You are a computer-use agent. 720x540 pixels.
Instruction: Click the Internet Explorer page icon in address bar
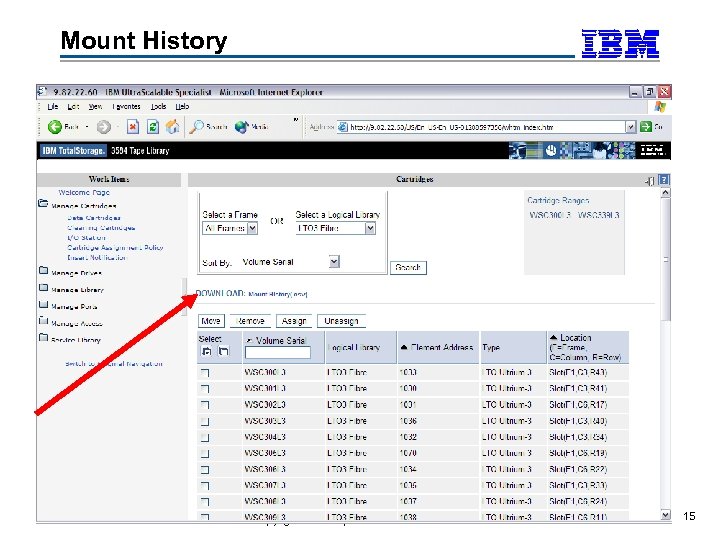[343, 127]
